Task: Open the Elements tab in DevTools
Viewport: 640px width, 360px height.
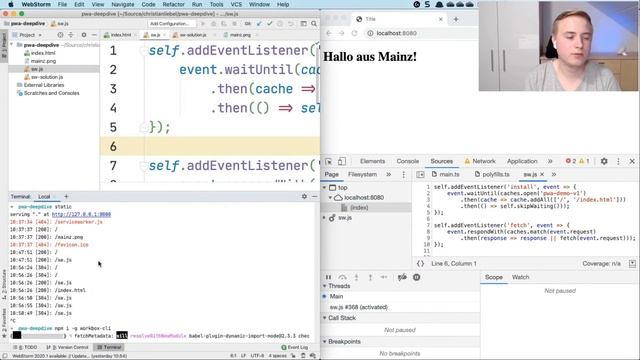Action: pyautogui.click(x=372, y=161)
